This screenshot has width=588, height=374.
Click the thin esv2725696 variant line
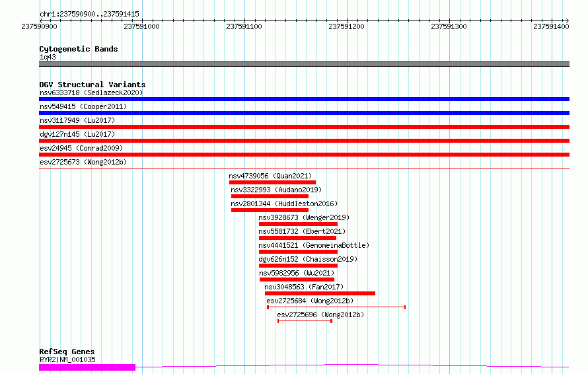305,321
